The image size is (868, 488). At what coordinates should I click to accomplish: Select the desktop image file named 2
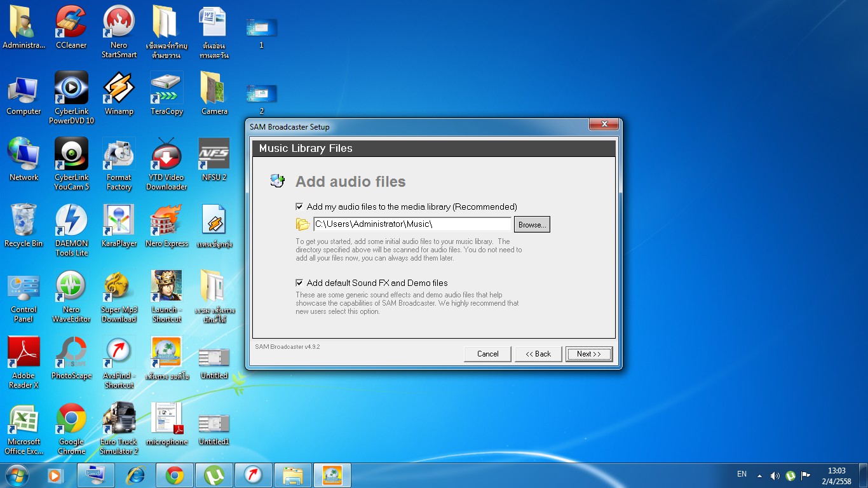pyautogui.click(x=261, y=99)
